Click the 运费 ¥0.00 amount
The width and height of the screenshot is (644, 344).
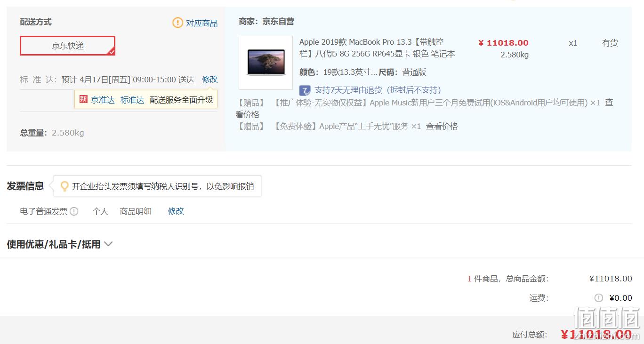(620, 298)
